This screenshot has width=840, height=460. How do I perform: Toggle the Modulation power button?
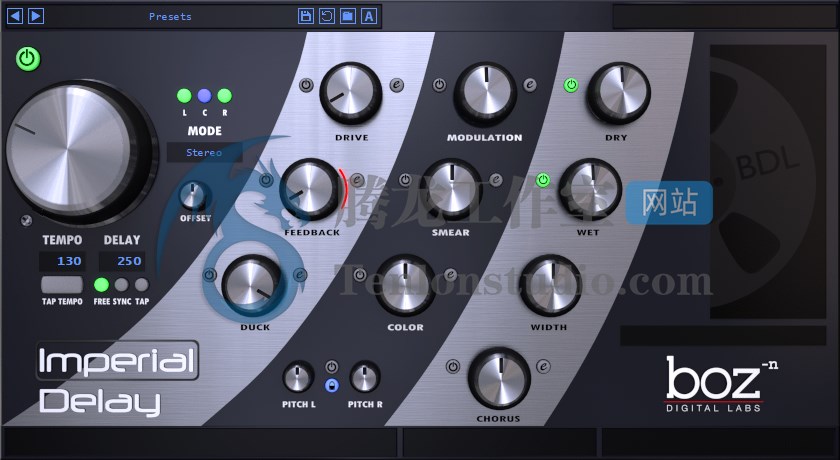click(439, 85)
